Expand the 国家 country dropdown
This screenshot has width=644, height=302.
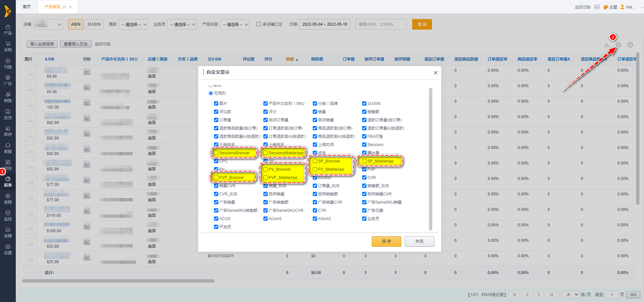pyautogui.click(x=133, y=24)
